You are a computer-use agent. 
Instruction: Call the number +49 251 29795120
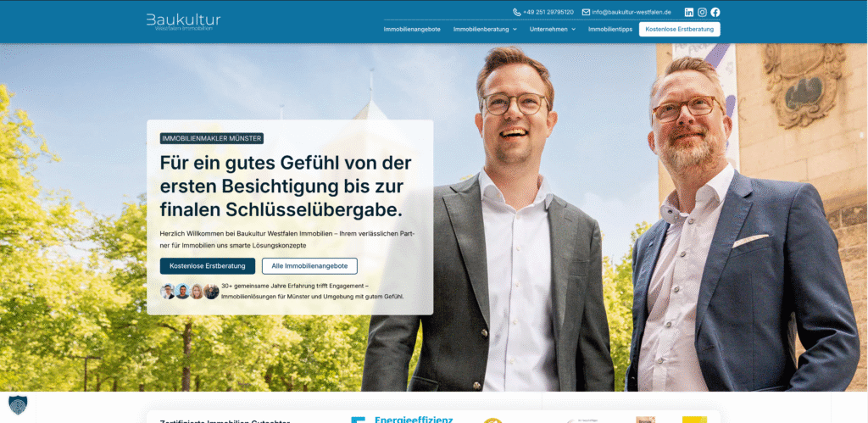(548, 12)
